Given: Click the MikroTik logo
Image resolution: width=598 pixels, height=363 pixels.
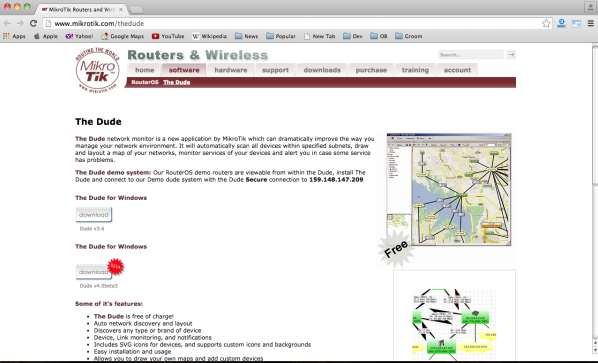Looking at the screenshot, I should pyautogui.click(x=98, y=70).
